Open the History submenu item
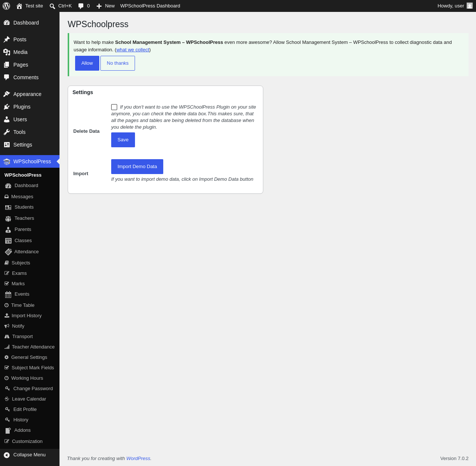Viewport: 476px width, 466px height. (x=30, y=420)
